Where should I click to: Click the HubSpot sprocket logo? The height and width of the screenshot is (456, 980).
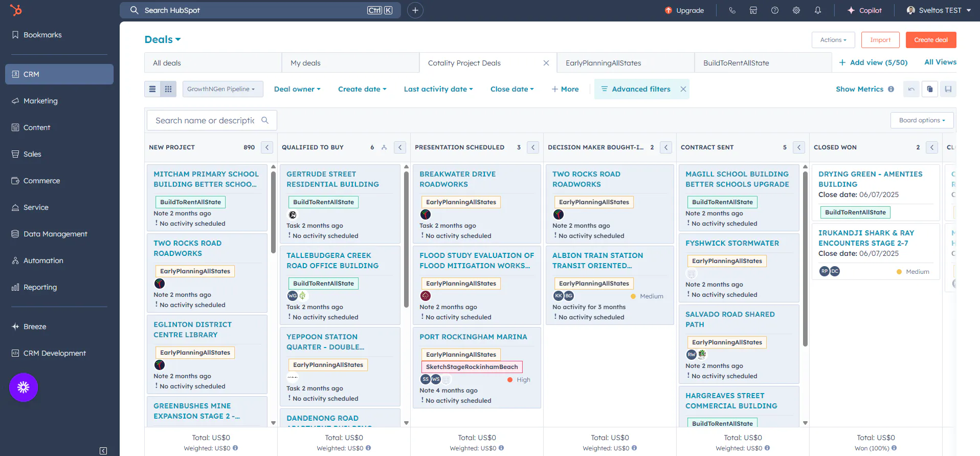click(16, 10)
